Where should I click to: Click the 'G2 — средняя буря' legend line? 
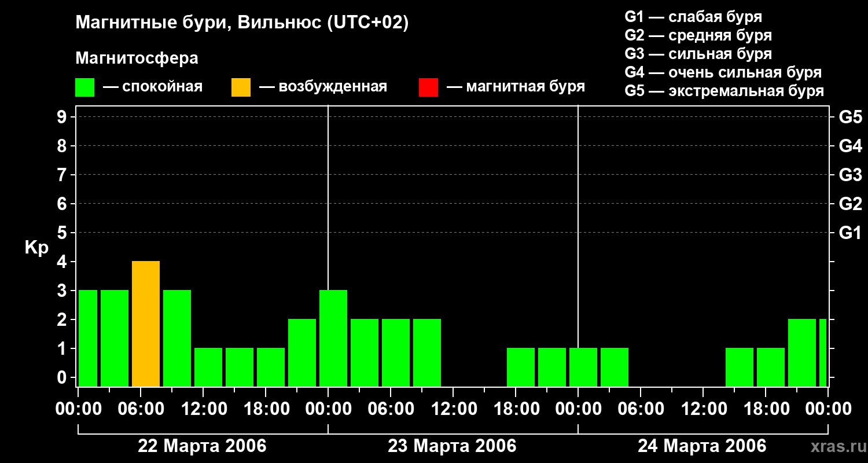tap(698, 35)
